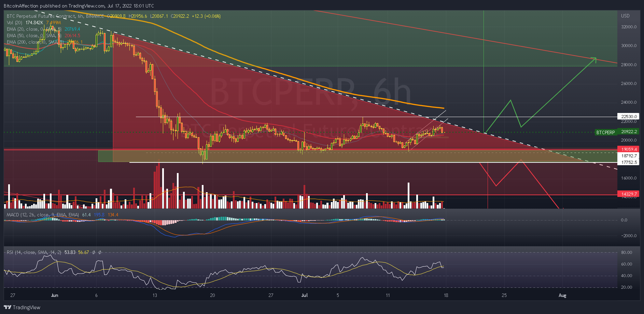The image size is (644, 314).
Task: Click the EMA 20 value 20769.4
Action: (72, 29)
